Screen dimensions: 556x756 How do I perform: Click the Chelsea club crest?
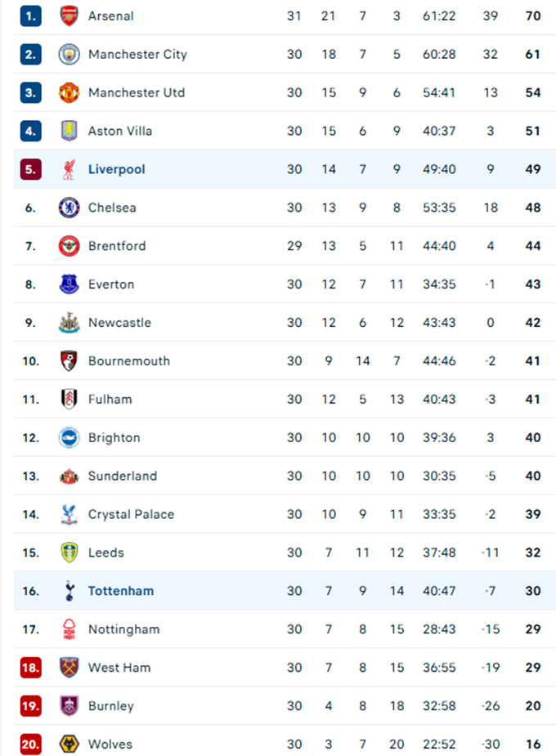coord(69,208)
